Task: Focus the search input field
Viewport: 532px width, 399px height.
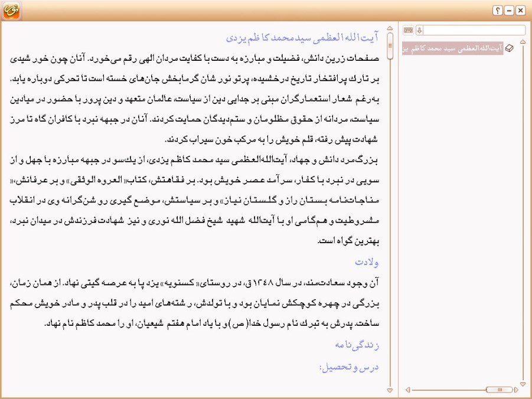Action: point(474,30)
